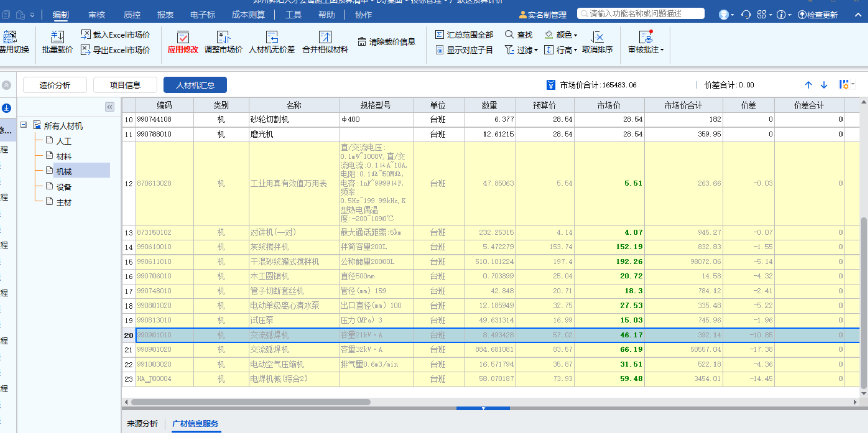The height and width of the screenshot is (433, 868).
Task: Open the 成本测算 menu tab
Action: pos(248,15)
